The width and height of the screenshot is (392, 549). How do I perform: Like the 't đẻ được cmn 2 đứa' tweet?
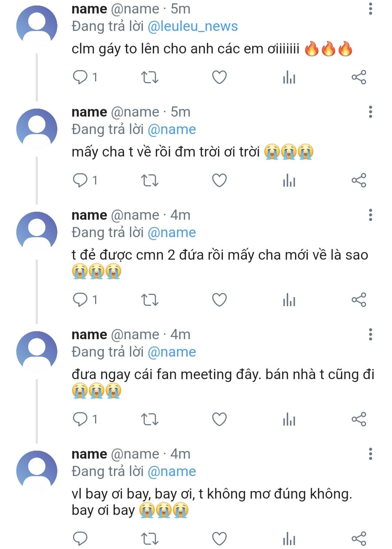(219, 300)
